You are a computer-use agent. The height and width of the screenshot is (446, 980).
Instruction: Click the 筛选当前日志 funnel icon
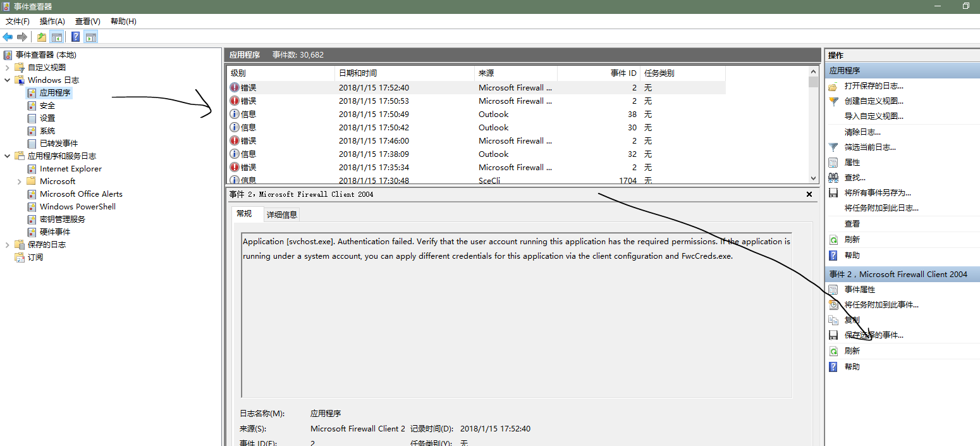click(833, 147)
